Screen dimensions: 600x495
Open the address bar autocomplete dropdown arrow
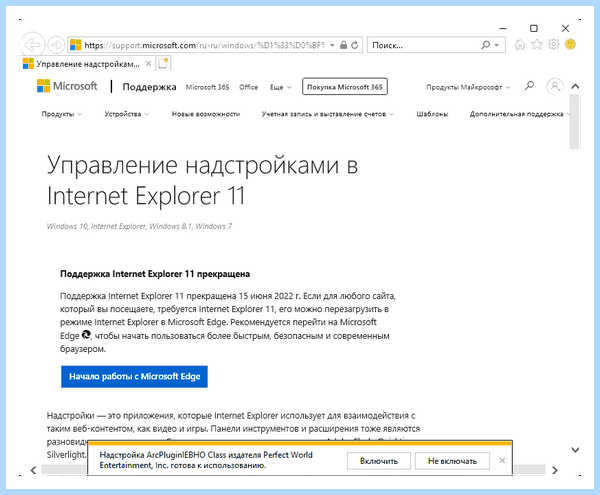click(332, 45)
